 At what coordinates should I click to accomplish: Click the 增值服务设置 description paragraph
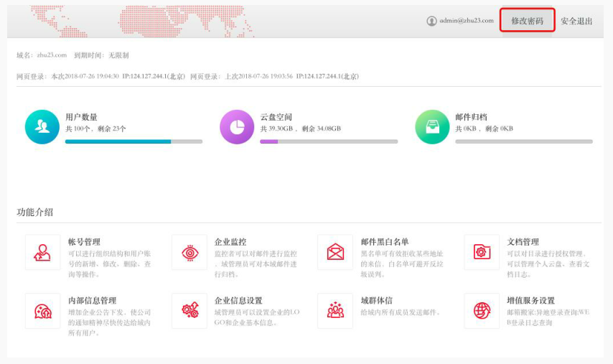(548, 317)
